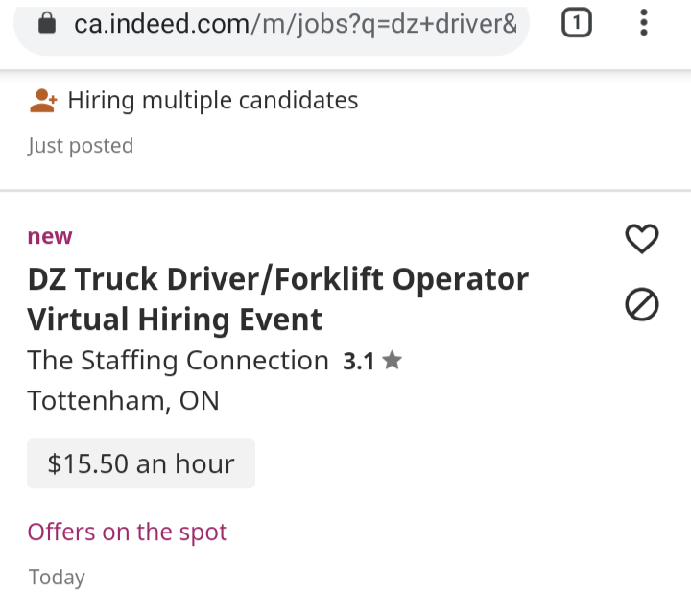Save the DZ Truck Driver job with heart

tap(642, 238)
